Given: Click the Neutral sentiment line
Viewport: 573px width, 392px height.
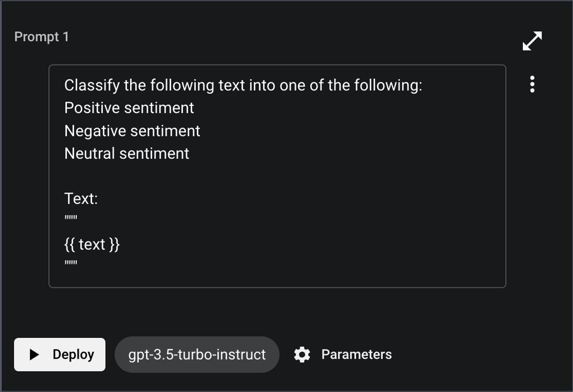Looking at the screenshot, I should 126,154.
